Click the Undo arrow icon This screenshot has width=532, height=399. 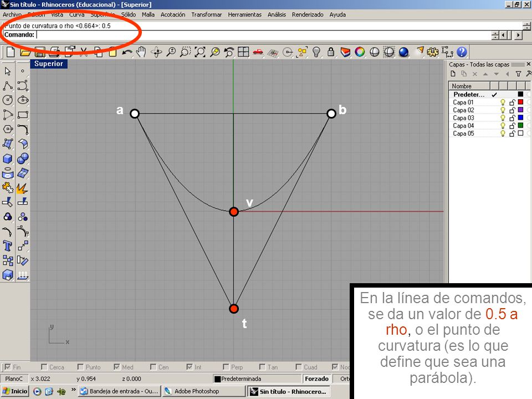(127, 52)
